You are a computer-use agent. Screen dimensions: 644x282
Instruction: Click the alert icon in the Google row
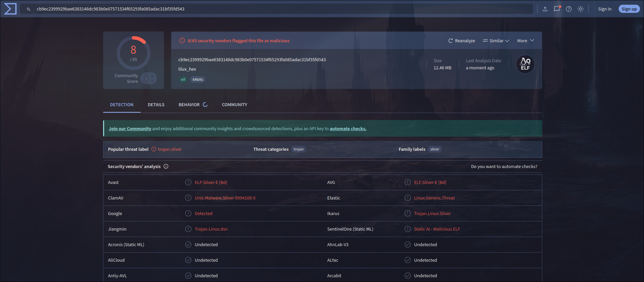tap(188, 213)
